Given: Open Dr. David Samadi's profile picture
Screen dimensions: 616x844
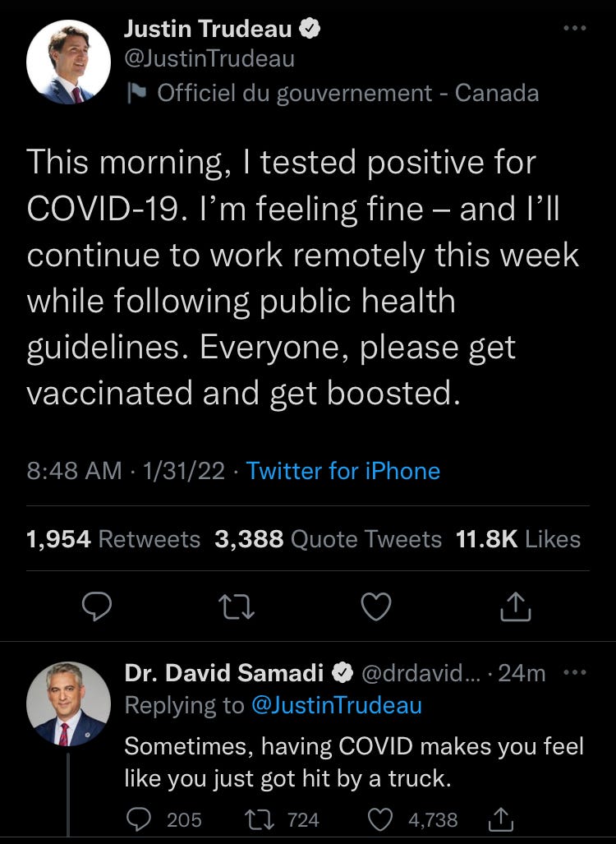Looking at the screenshot, I should click(68, 704).
